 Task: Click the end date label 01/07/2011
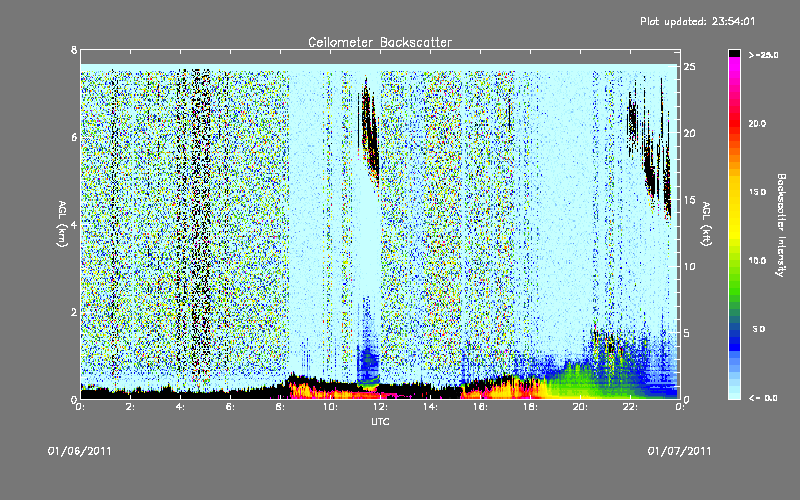pyautogui.click(x=679, y=451)
